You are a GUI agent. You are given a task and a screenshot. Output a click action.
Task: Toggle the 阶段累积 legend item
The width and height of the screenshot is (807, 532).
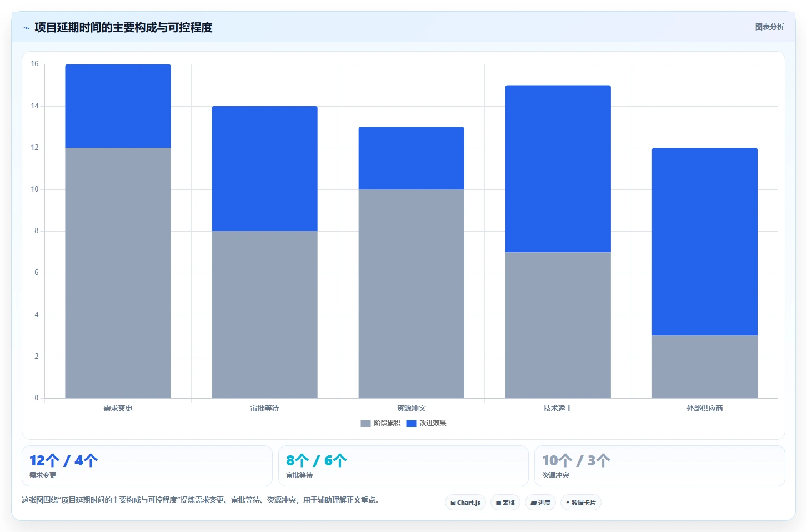click(380, 423)
